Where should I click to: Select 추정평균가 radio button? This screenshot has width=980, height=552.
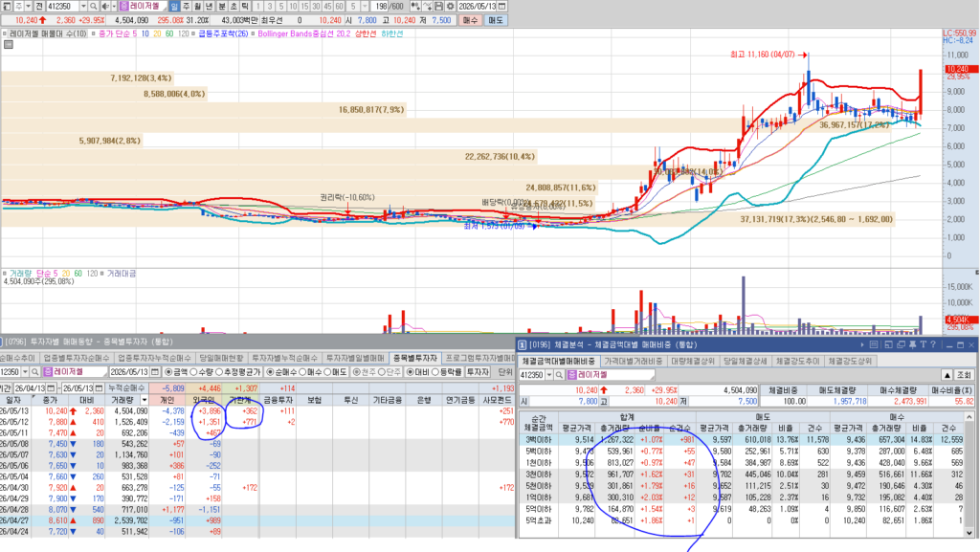coord(219,371)
